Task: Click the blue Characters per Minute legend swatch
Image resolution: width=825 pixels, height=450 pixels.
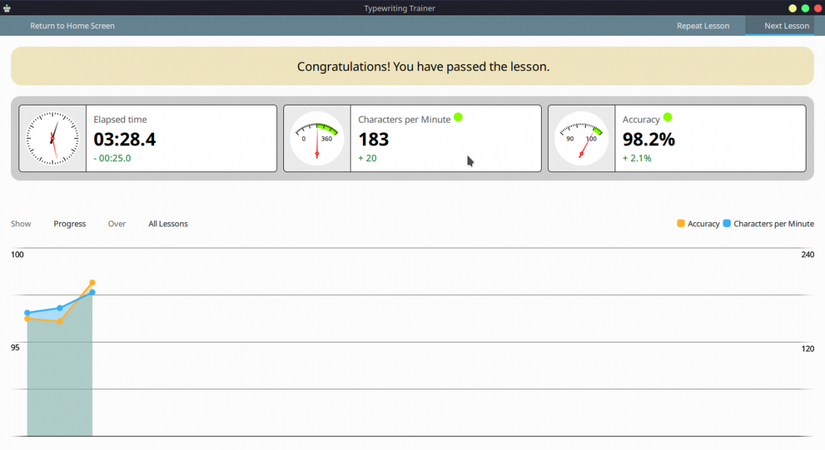Action: point(727,223)
